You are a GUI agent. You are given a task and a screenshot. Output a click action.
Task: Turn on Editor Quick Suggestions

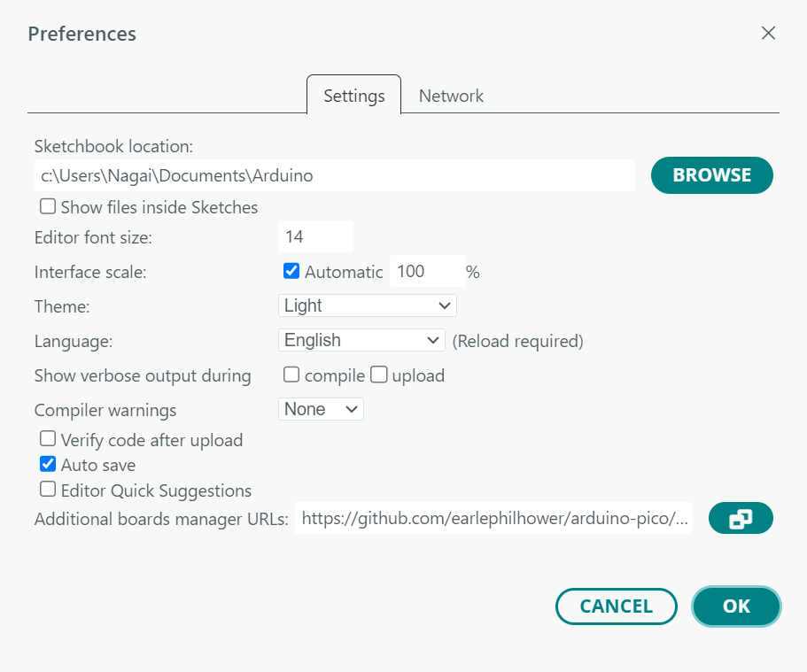[x=49, y=490]
